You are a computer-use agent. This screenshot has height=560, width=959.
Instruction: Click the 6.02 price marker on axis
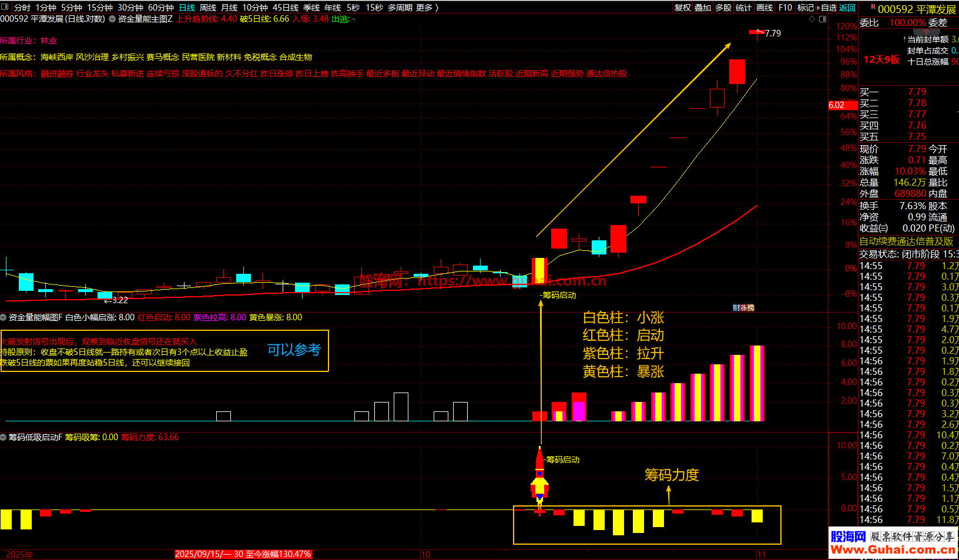pyautogui.click(x=837, y=105)
